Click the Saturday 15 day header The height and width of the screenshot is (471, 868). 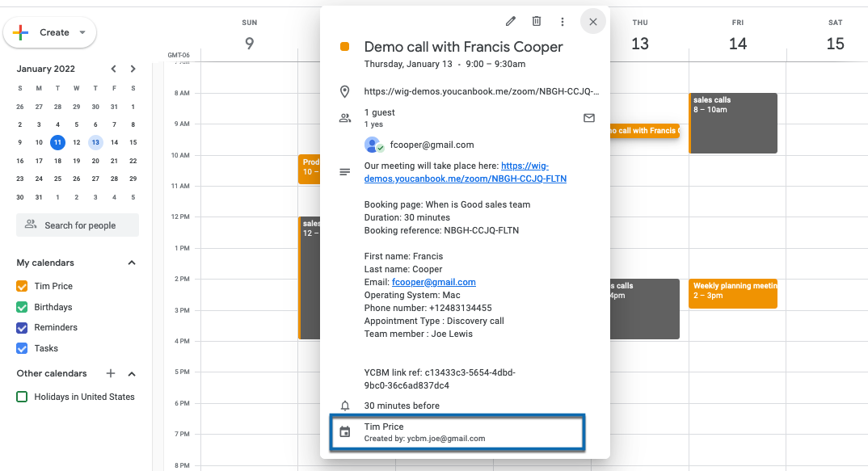click(x=836, y=36)
